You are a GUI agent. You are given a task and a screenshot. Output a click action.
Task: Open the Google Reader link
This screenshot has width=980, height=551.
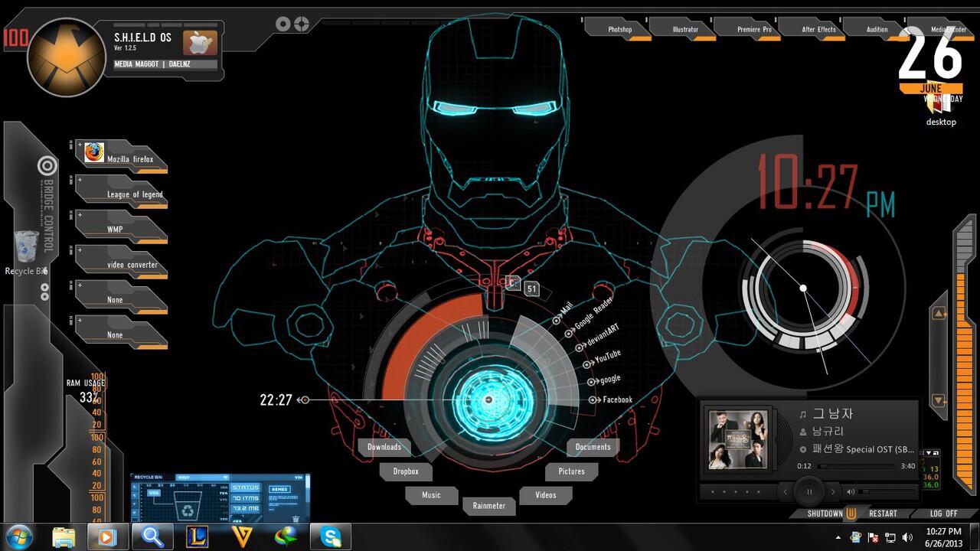tap(590, 319)
